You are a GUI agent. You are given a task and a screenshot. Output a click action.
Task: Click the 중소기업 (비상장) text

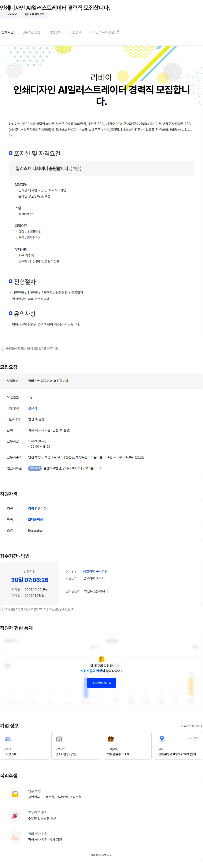(66, 754)
